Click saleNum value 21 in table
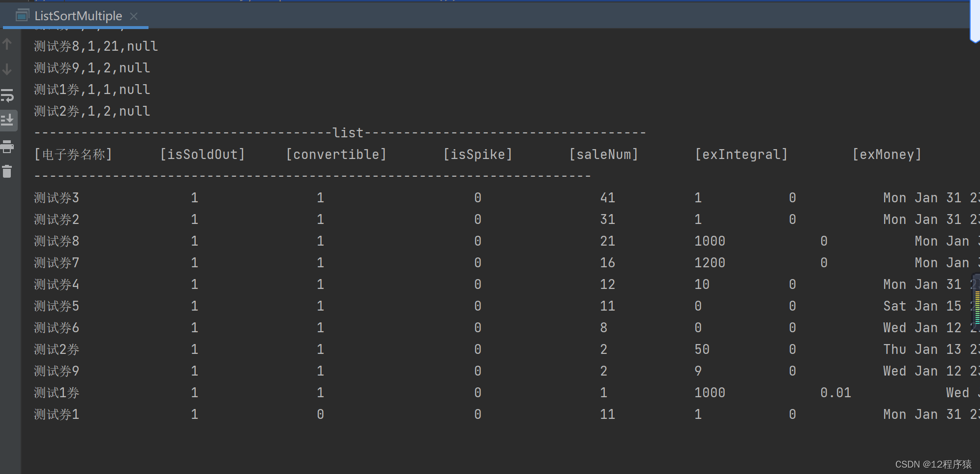The width and height of the screenshot is (980, 474). tap(608, 241)
